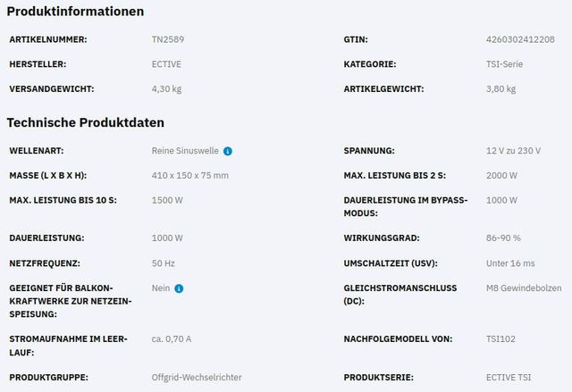Viewport: 572px width, 392px height.
Task: Click the M8 Gewindebolzen connector value
Action: tap(521, 288)
